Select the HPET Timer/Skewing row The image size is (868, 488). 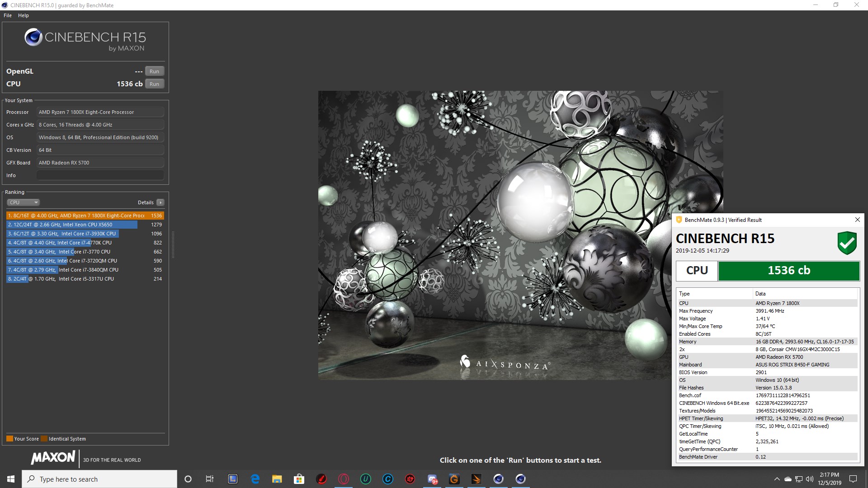pos(767,418)
